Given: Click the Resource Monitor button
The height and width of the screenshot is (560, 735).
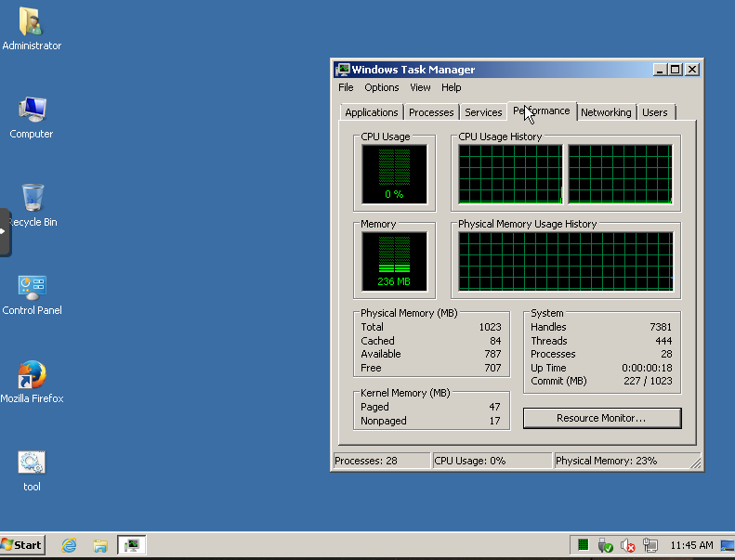Looking at the screenshot, I should pos(602,418).
